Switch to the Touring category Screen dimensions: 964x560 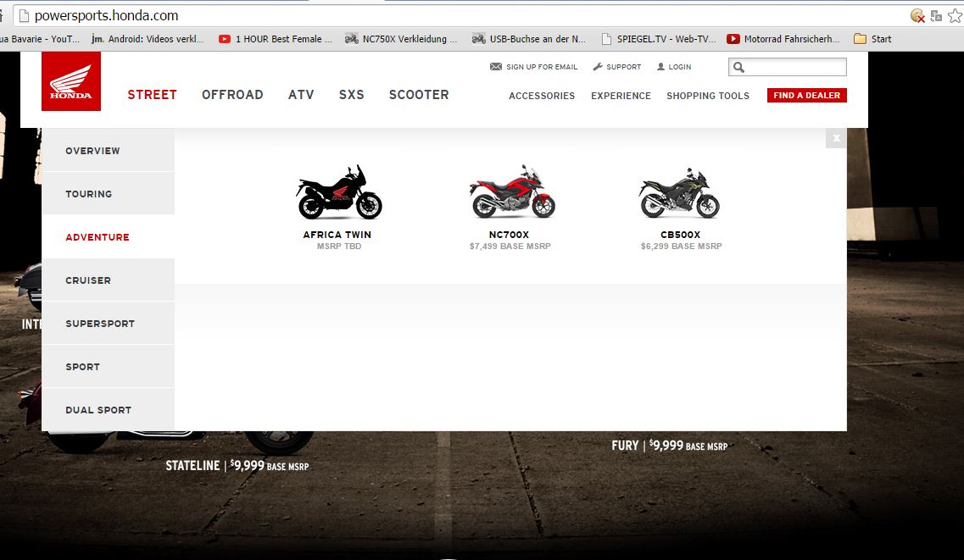pos(109,193)
